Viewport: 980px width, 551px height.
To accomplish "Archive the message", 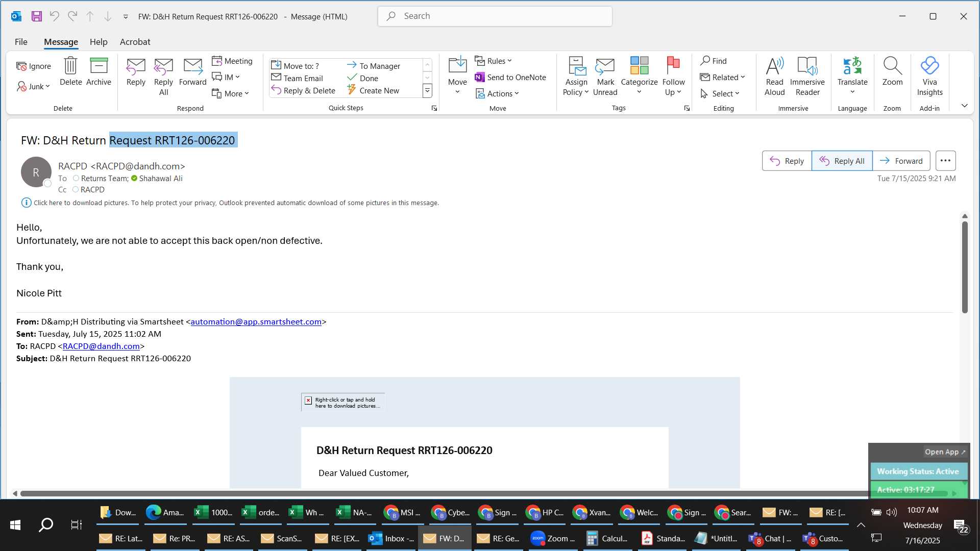I will 99,71.
